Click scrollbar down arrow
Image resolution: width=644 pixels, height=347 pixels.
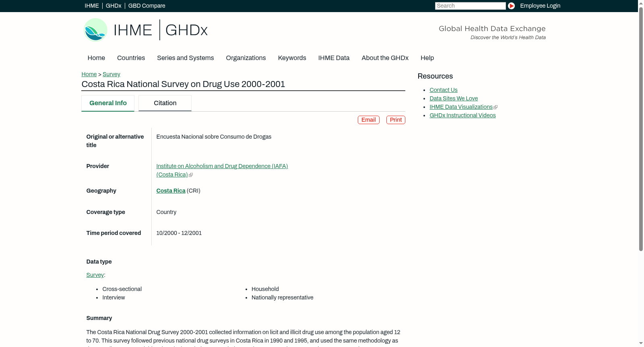point(641,343)
